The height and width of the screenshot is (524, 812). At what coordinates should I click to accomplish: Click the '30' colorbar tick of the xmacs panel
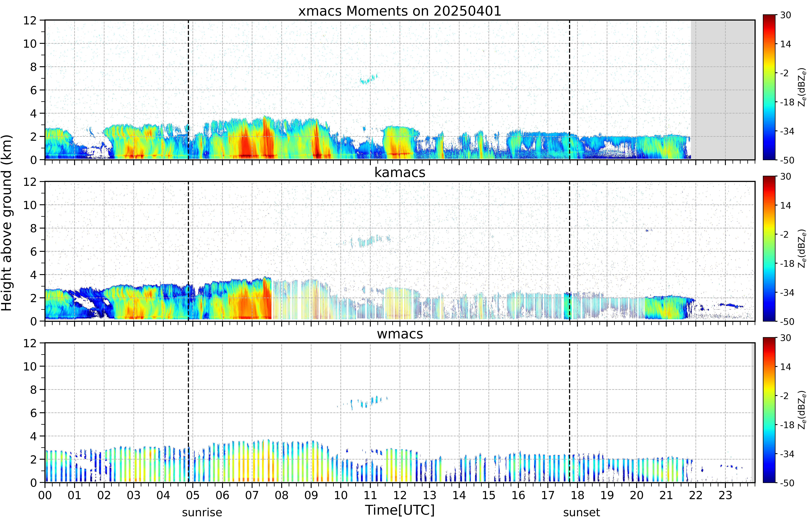pos(785,15)
